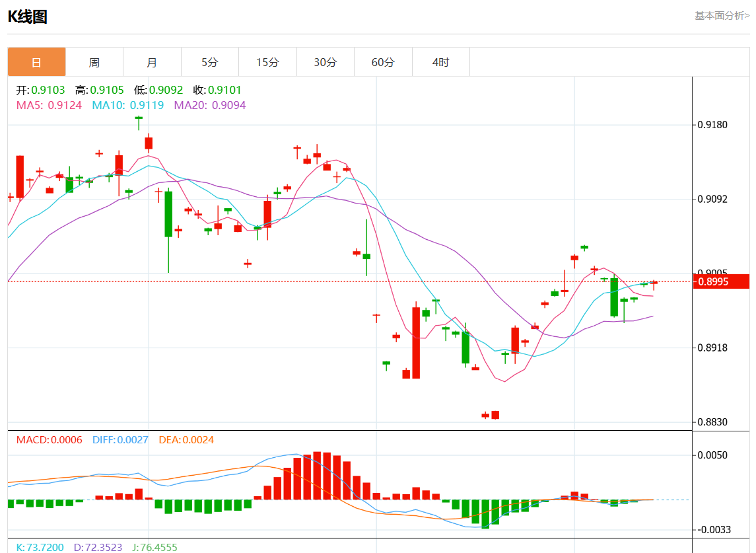The image size is (756, 553).
Task: Click the J:76.4555 KDJ value
Action: pos(155,548)
